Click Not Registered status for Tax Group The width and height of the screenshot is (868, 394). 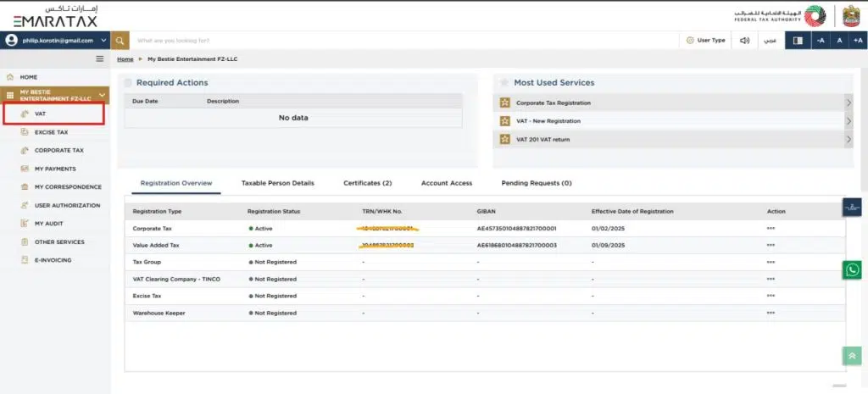(x=273, y=262)
